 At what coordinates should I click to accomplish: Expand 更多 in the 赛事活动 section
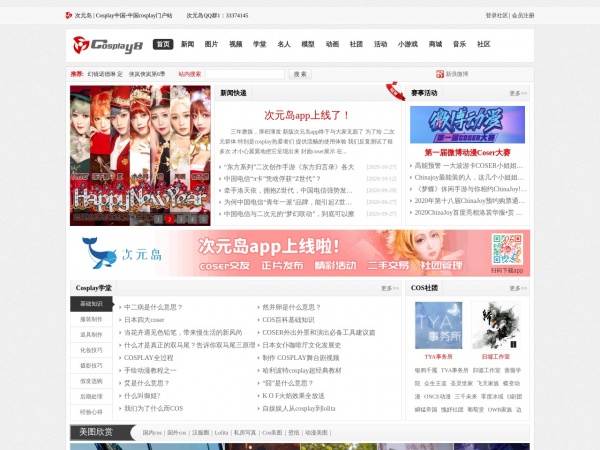518,93
